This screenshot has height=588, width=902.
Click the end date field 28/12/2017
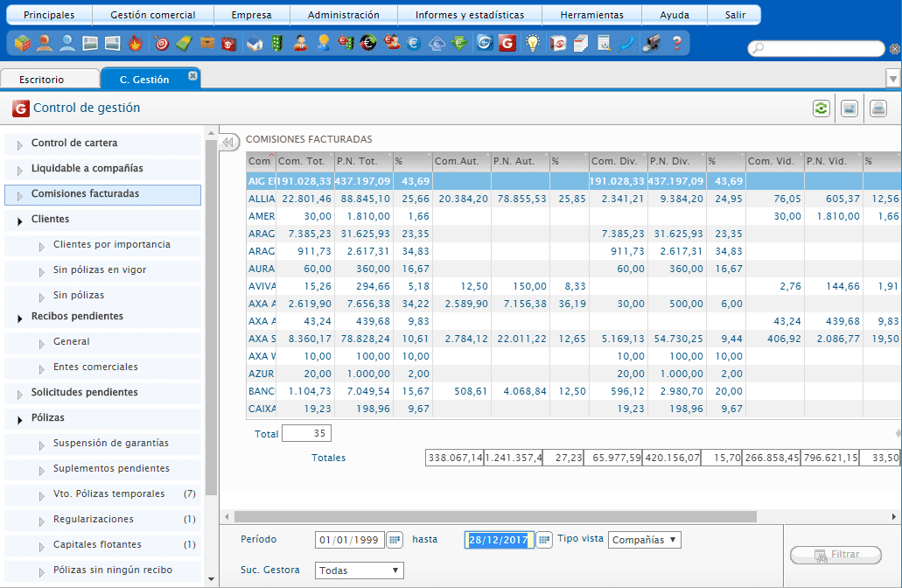500,540
